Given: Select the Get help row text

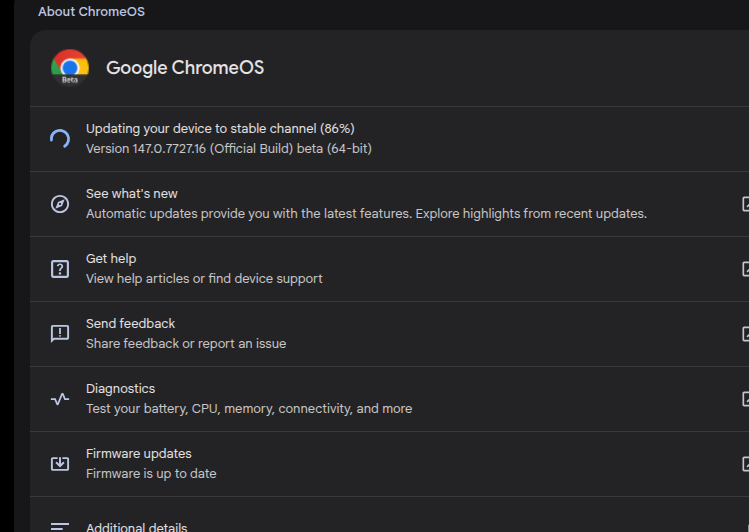Looking at the screenshot, I should [x=111, y=259].
